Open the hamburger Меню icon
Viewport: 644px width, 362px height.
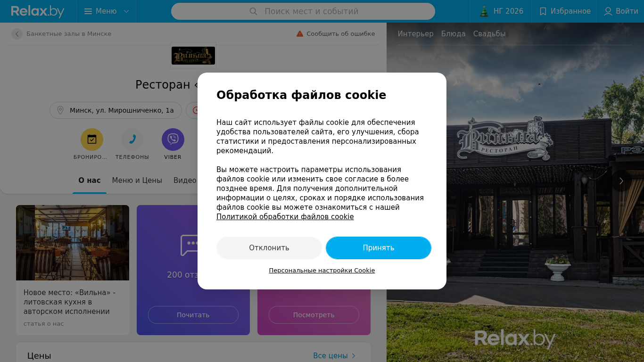88,11
